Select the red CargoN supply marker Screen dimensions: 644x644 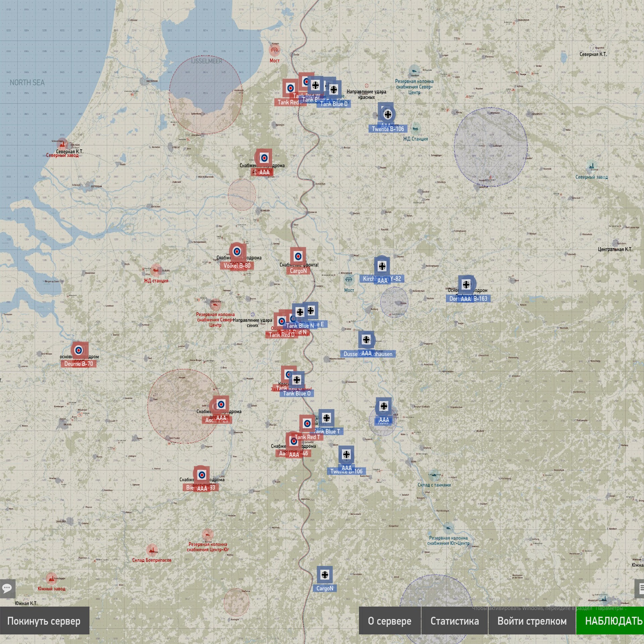click(298, 257)
